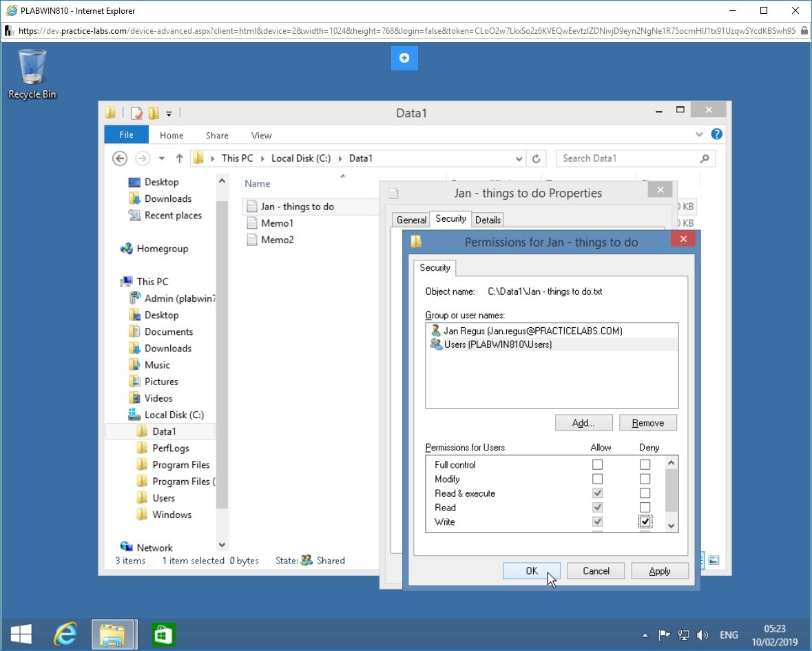Viewport: 812px width, 651px height.
Task: Select the Users group entry
Action: (x=552, y=344)
